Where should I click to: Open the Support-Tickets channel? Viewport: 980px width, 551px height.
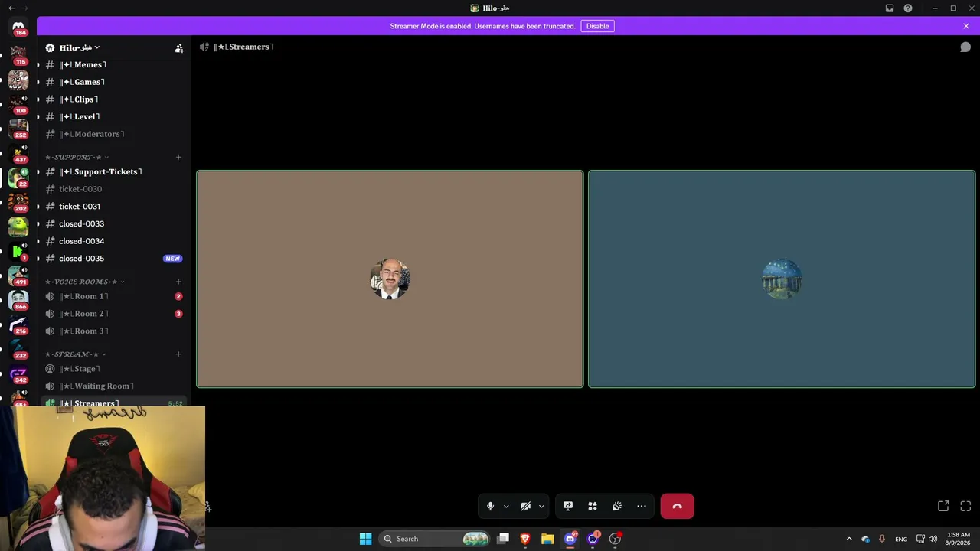click(114, 171)
